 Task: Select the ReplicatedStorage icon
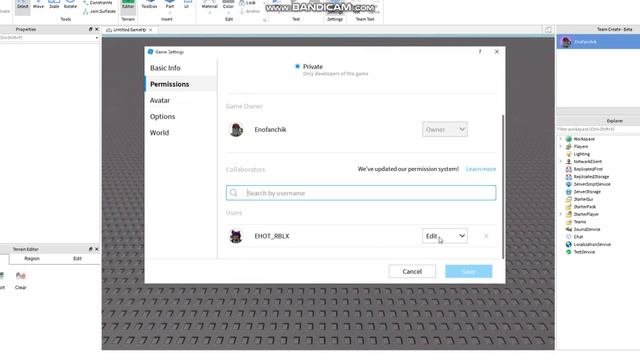point(569,177)
